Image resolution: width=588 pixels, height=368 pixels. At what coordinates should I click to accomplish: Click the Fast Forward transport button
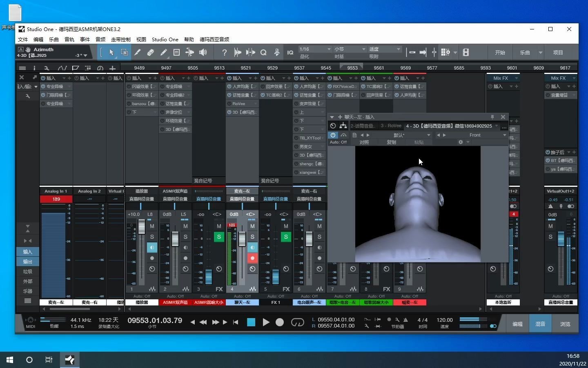tap(215, 322)
